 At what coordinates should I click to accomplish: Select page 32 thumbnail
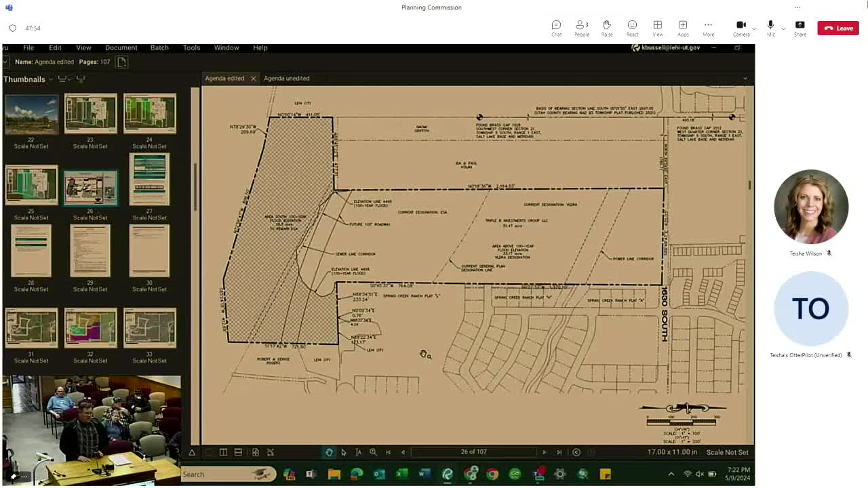coord(90,327)
